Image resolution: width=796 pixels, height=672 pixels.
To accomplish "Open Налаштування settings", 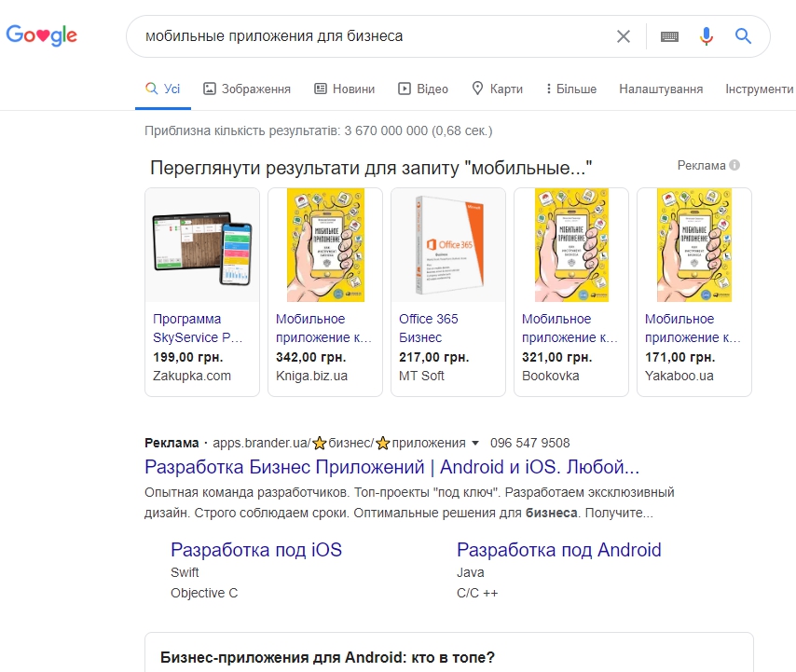I will click(x=661, y=89).
